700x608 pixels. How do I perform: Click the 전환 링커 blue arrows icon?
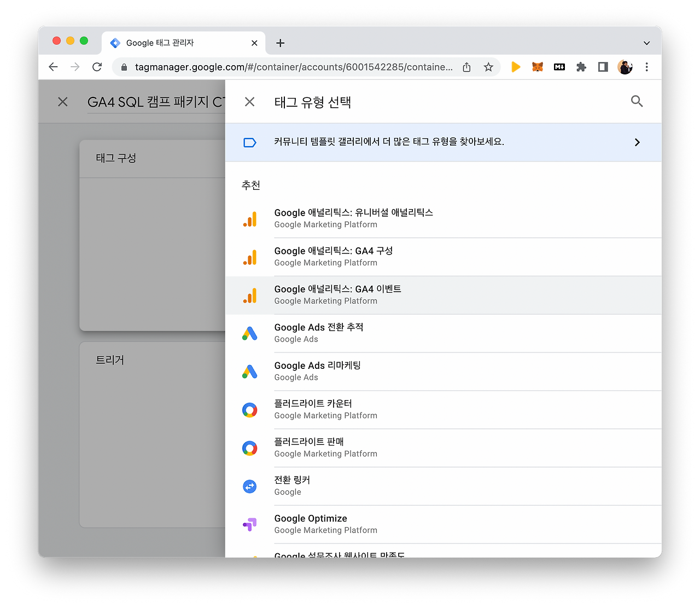(250, 487)
